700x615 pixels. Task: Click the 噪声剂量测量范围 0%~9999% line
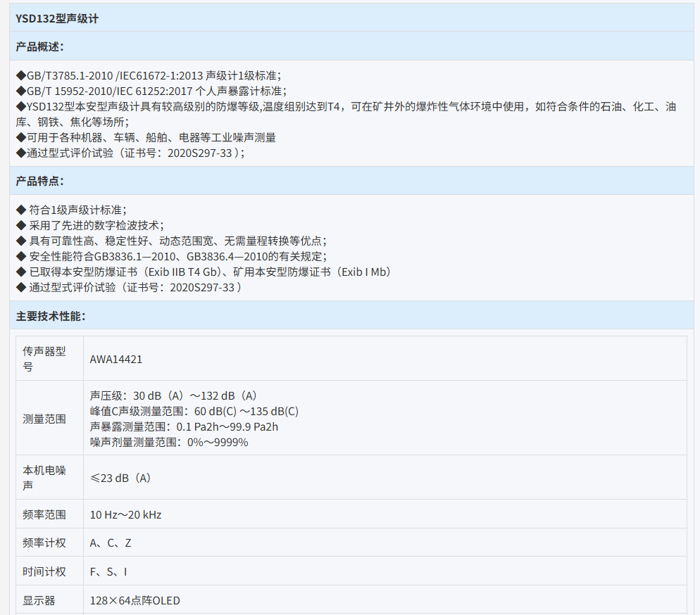(169, 442)
